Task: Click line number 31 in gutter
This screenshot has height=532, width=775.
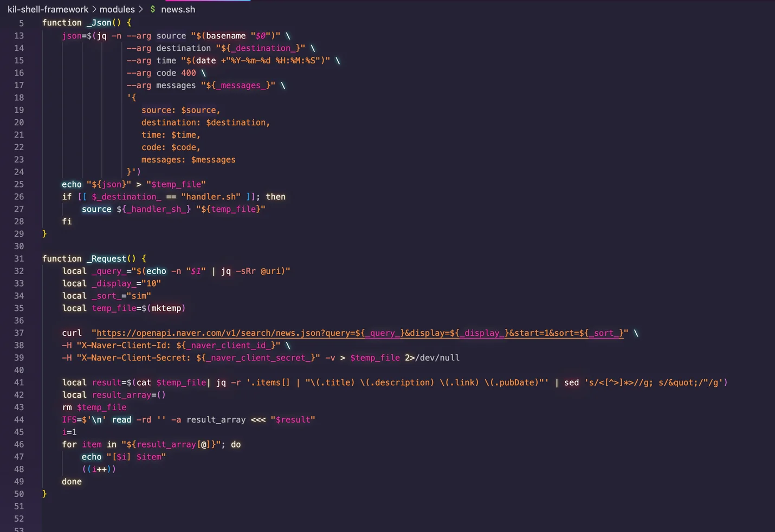Action: [19, 259]
